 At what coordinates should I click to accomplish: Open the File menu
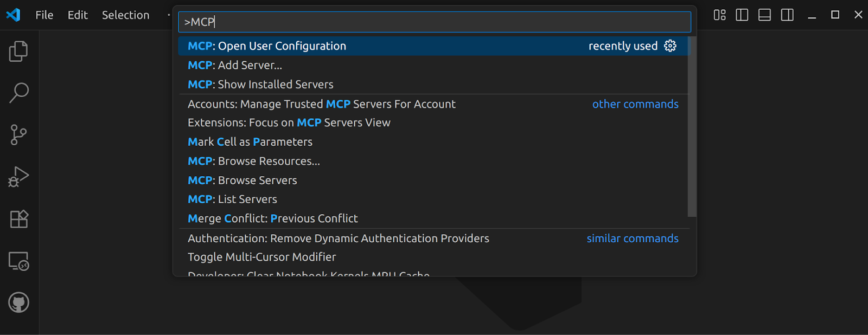pyautogui.click(x=44, y=15)
